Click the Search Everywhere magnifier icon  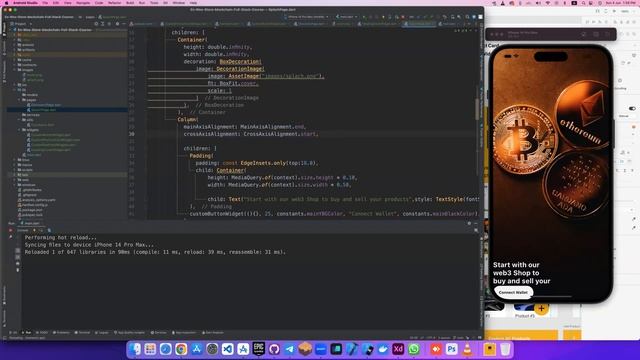(467, 17)
